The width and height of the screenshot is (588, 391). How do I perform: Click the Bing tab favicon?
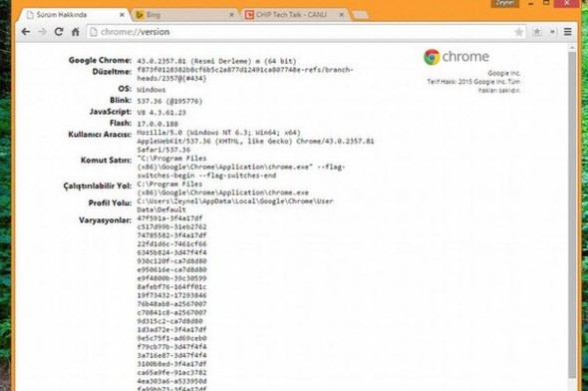pyautogui.click(x=140, y=15)
